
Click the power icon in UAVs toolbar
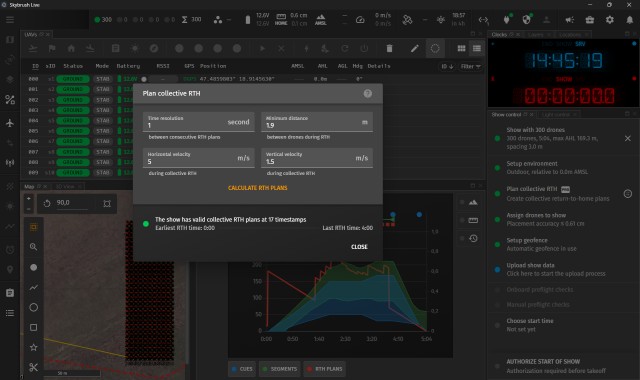pyautogui.click(x=364, y=49)
